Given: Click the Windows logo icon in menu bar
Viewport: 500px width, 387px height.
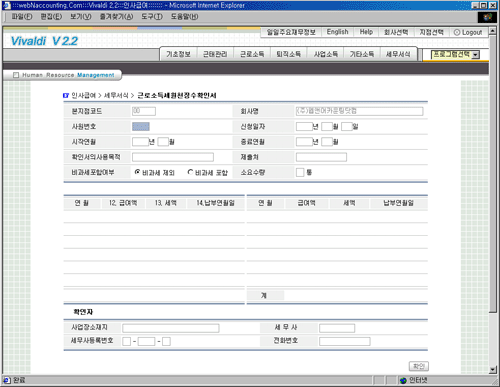Looking at the screenshot, I should 487,17.
